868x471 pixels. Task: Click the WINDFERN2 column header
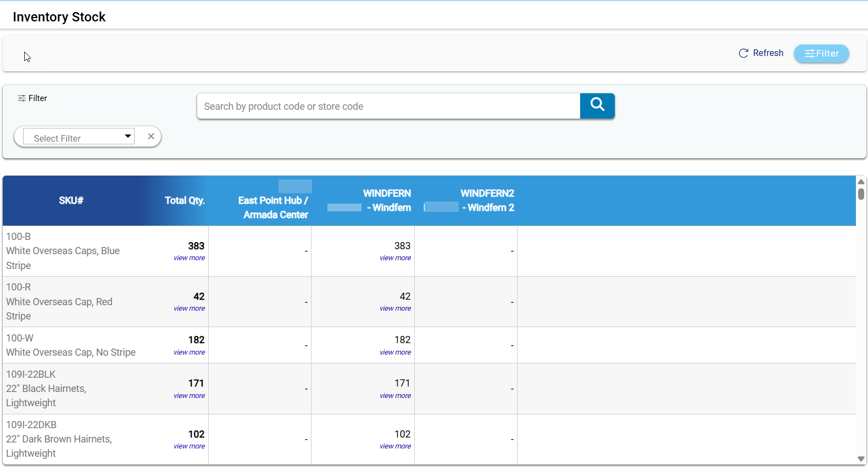(487, 200)
